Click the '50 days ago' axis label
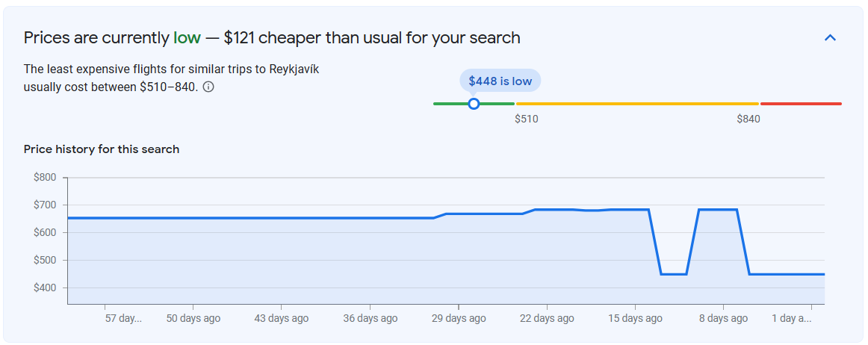The image size is (868, 345). (193, 318)
